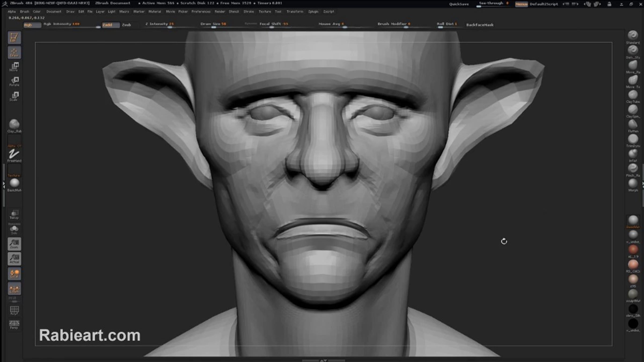The height and width of the screenshot is (362, 644).
Task: Enable BackfaceMask option
Action: 480,25
